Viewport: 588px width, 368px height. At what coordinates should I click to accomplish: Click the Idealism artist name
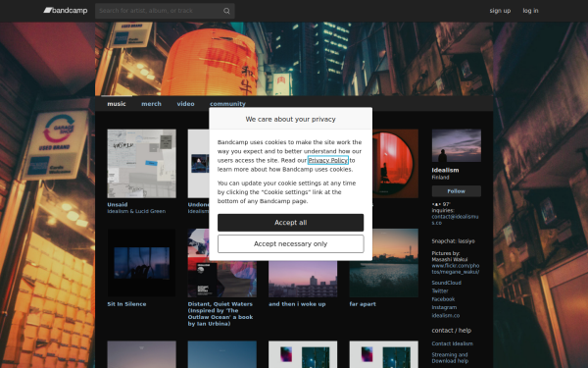445,170
